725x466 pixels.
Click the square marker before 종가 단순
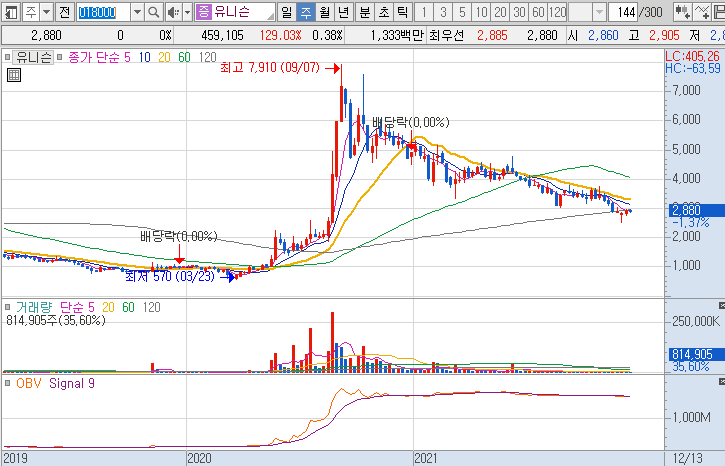point(59,57)
